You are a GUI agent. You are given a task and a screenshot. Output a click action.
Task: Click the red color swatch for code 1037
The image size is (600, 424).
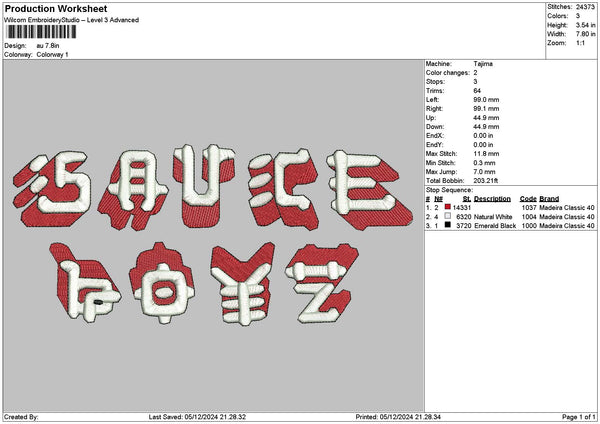[x=448, y=207]
